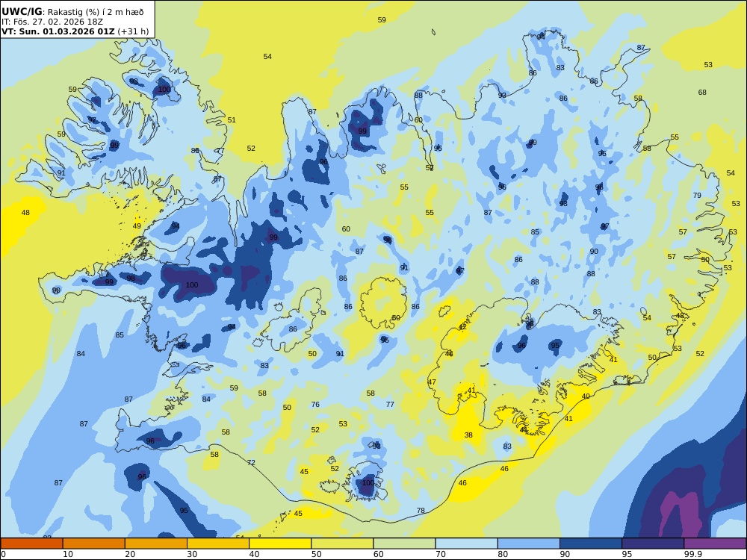The image size is (747, 560).
Task: Click the 'IT: Fös. 27. 02. 2026 18Z' line
Action: tap(52, 22)
